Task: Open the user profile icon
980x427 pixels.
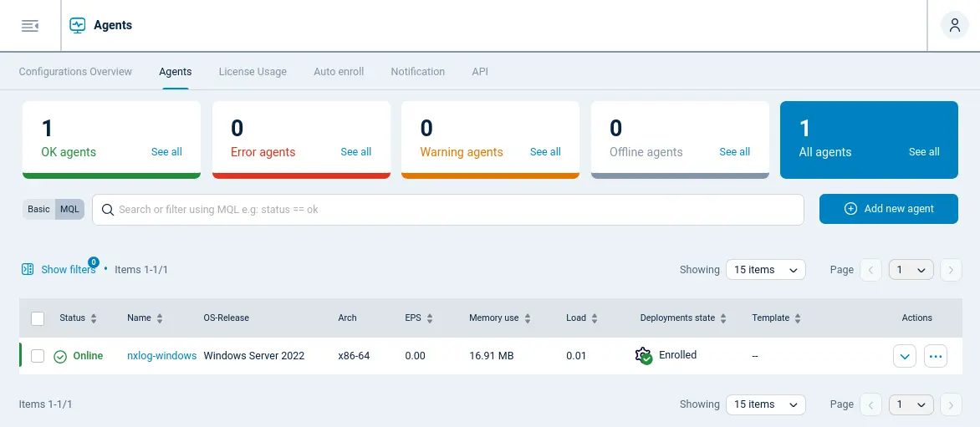Action: (x=954, y=26)
